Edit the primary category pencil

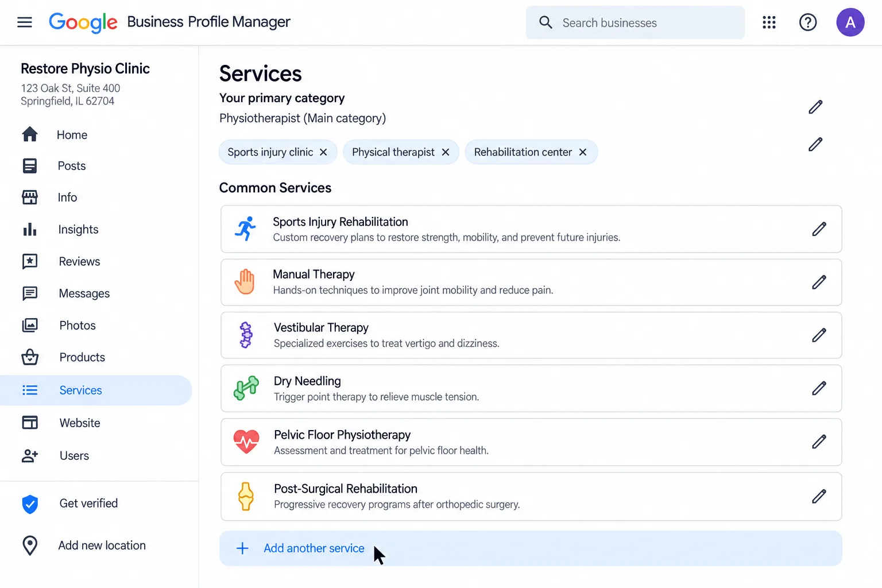(x=815, y=107)
